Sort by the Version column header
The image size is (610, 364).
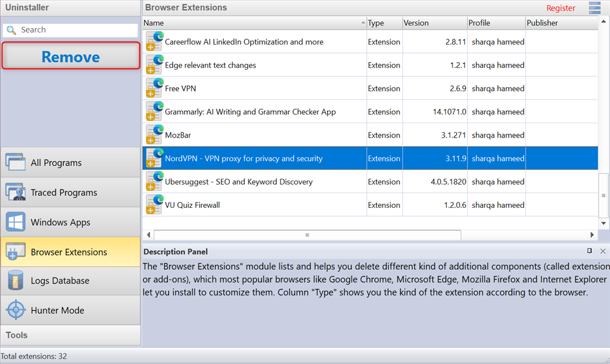point(435,23)
